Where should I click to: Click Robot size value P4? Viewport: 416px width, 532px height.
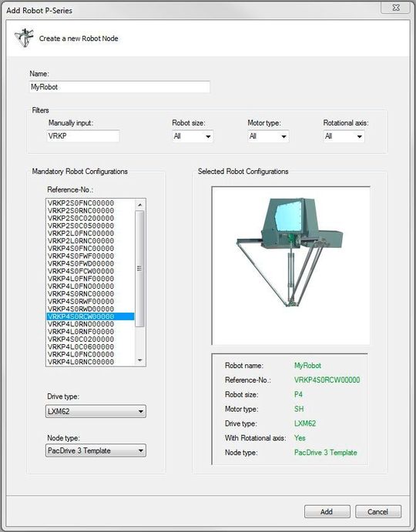pos(298,395)
